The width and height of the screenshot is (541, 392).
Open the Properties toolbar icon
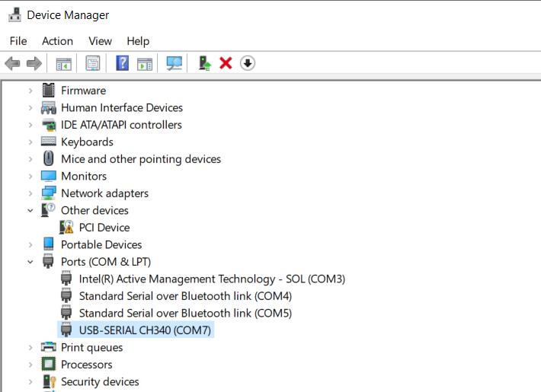(93, 63)
